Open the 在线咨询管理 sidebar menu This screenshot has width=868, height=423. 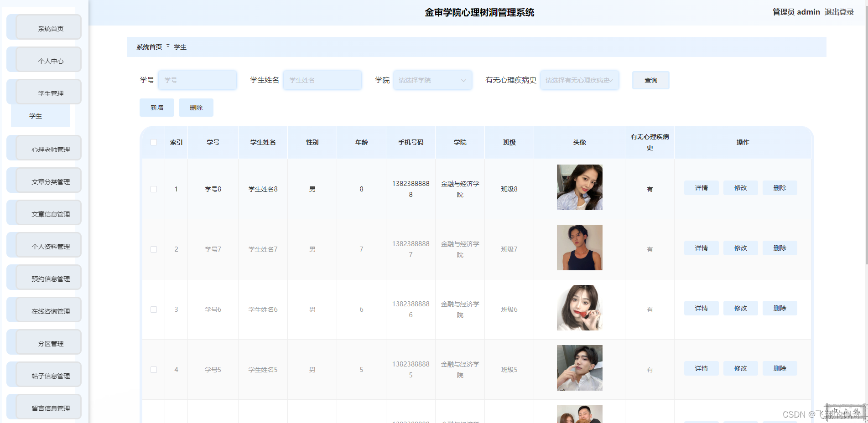tap(44, 310)
